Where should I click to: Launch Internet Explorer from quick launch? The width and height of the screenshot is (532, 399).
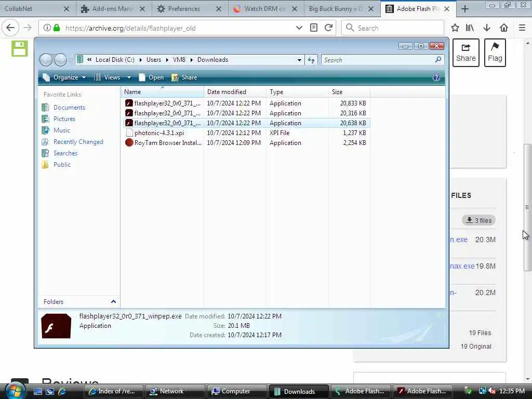[62, 391]
